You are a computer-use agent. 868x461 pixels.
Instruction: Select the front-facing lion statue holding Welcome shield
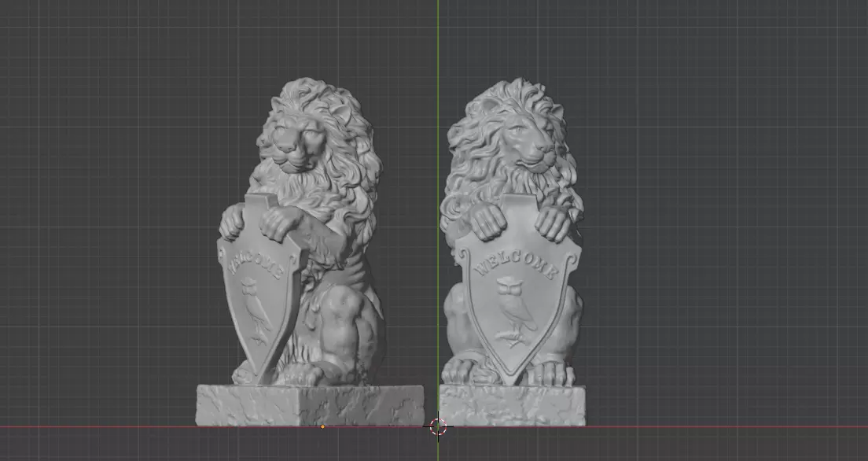coord(512,252)
